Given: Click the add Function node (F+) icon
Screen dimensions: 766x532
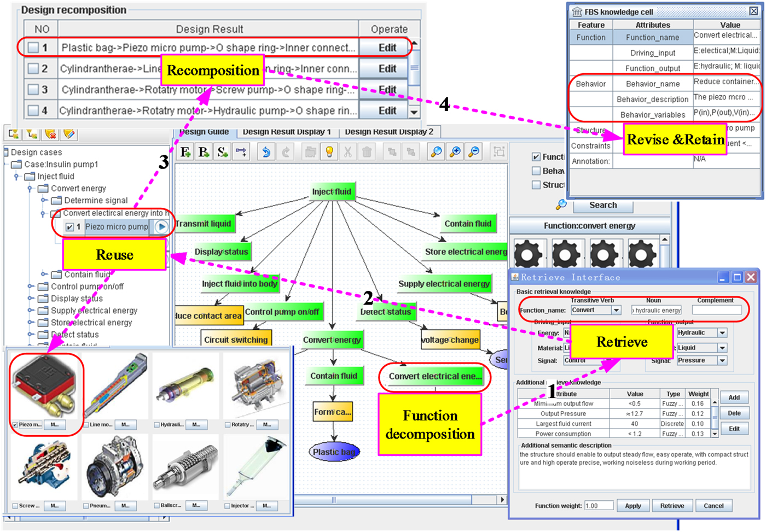Looking at the screenshot, I should coord(185,152).
